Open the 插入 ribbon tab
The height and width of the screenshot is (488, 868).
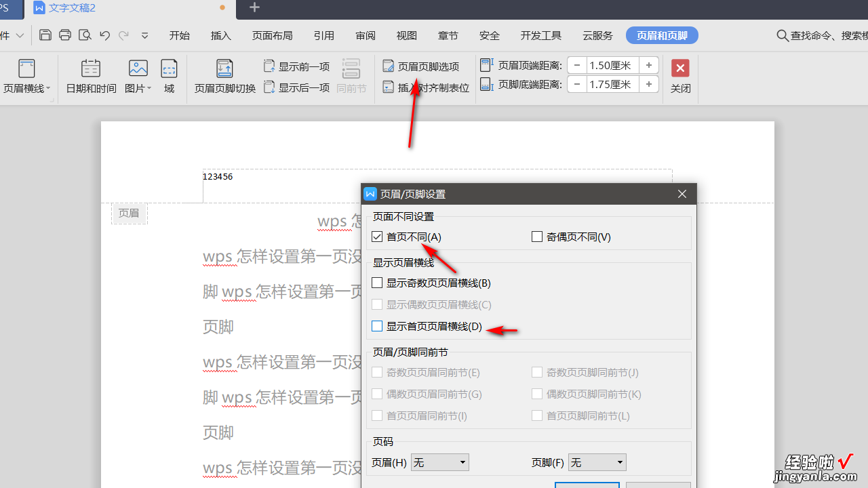[x=221, y=35]
